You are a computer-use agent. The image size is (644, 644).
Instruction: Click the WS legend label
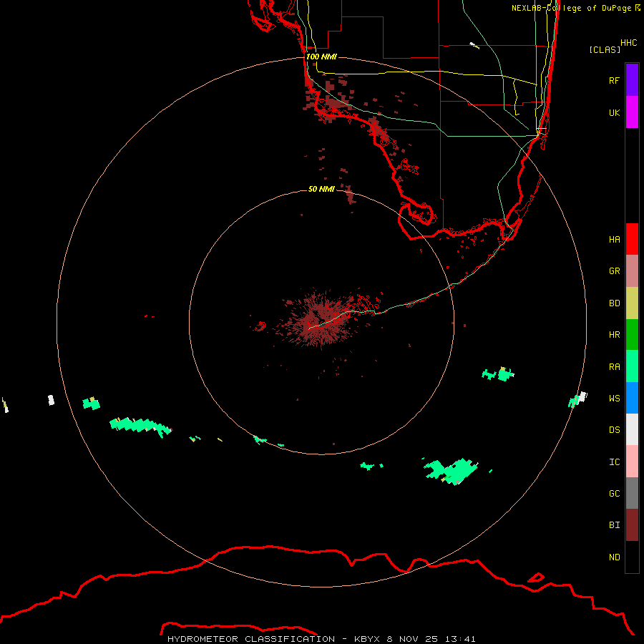614,398
